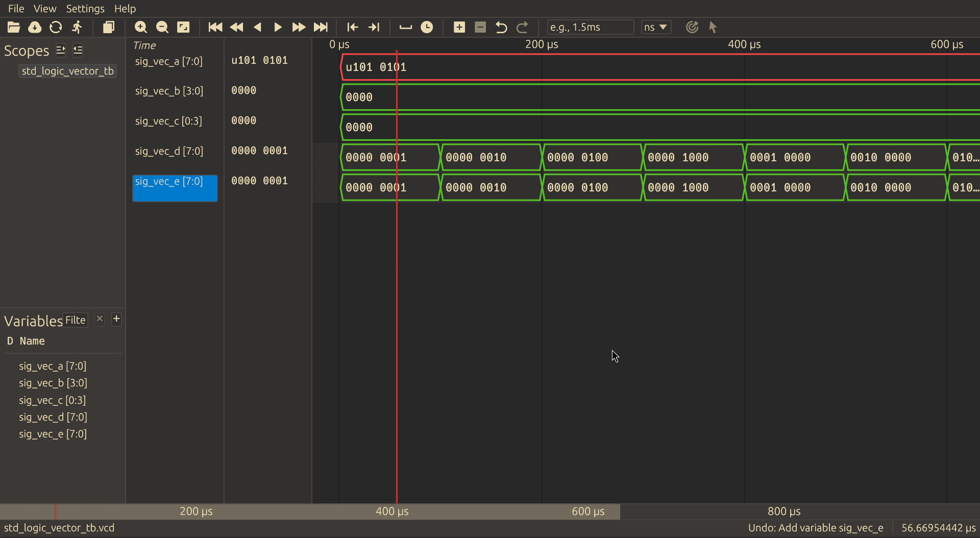Click the 200 µs tick on the top time ruler

coord(542,44)
